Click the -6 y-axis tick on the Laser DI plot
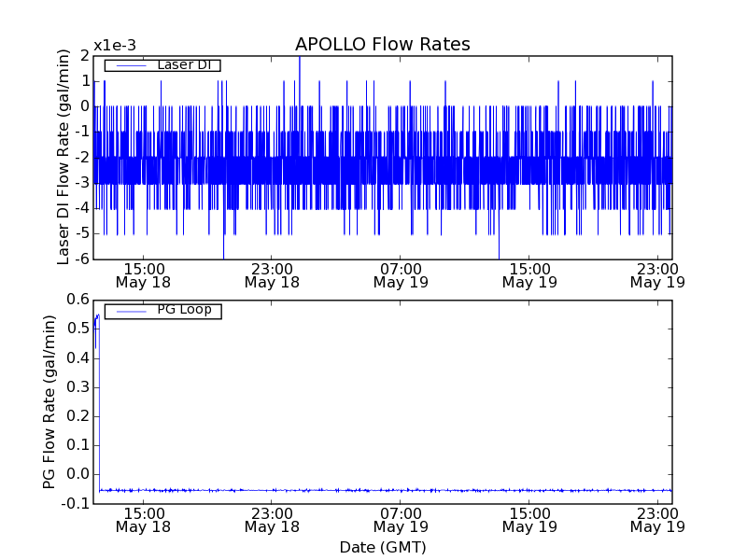Image resolution: width=747 pixels, height=560 pixels. (x=83, y=259)
